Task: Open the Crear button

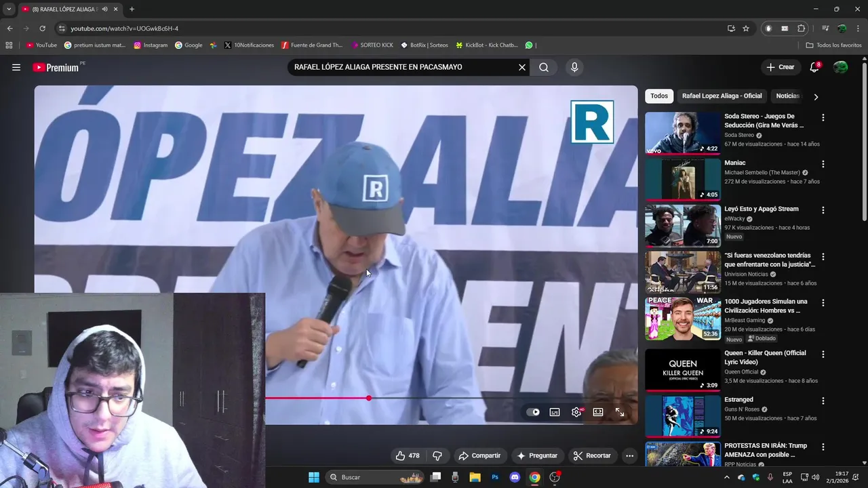Action: click(780, 67)
